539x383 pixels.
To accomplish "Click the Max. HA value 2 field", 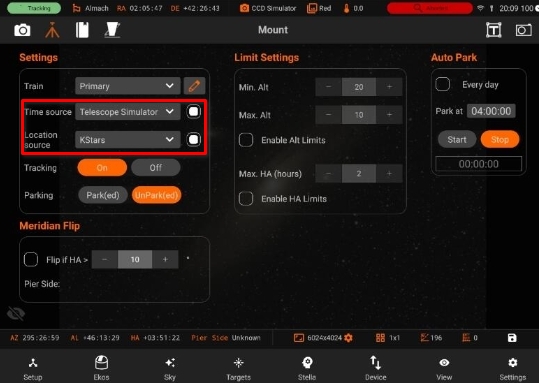I will click(x=359, y=174).
